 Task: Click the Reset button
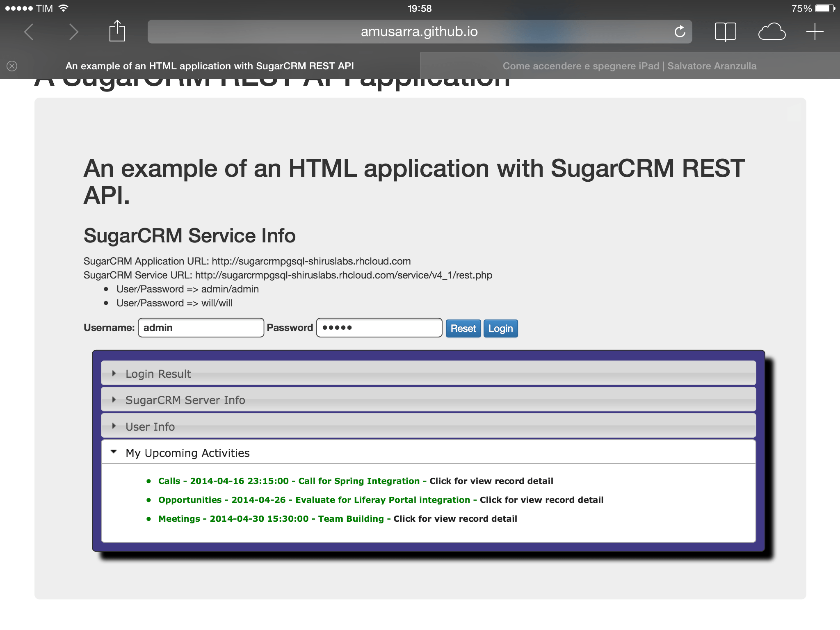(463, 329)
